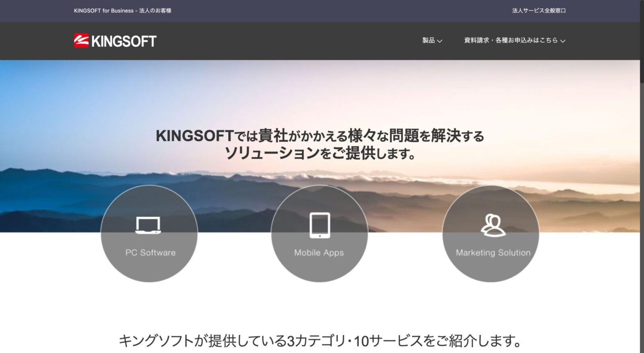Expand the 製品 chevron arrow
The height and width of the screenshot is (353, 644).
point(440,41)
